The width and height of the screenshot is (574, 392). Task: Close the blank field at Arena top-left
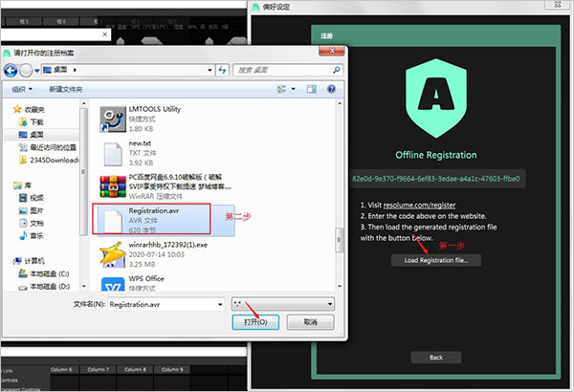pos(104,34)
